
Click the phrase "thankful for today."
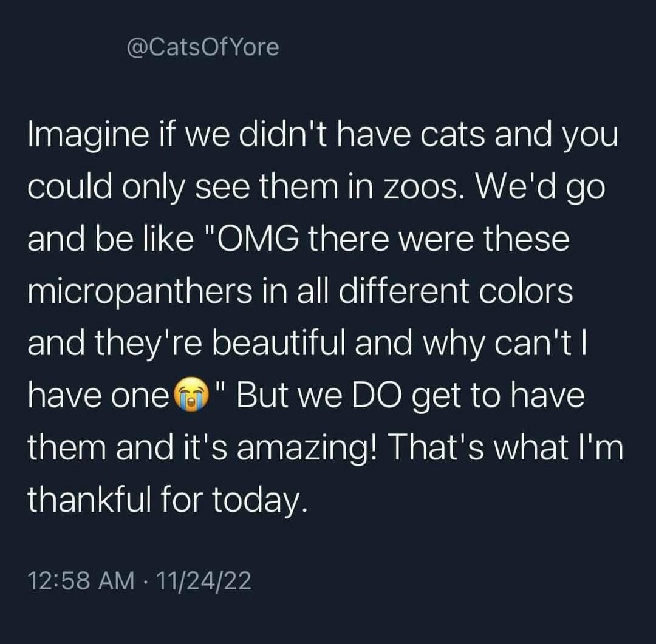coord(164,501)
